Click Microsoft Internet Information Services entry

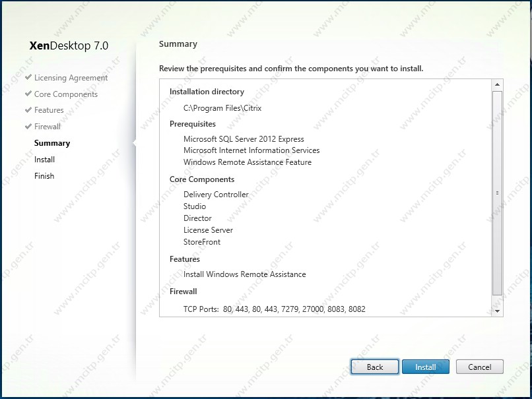click(251, 150)
